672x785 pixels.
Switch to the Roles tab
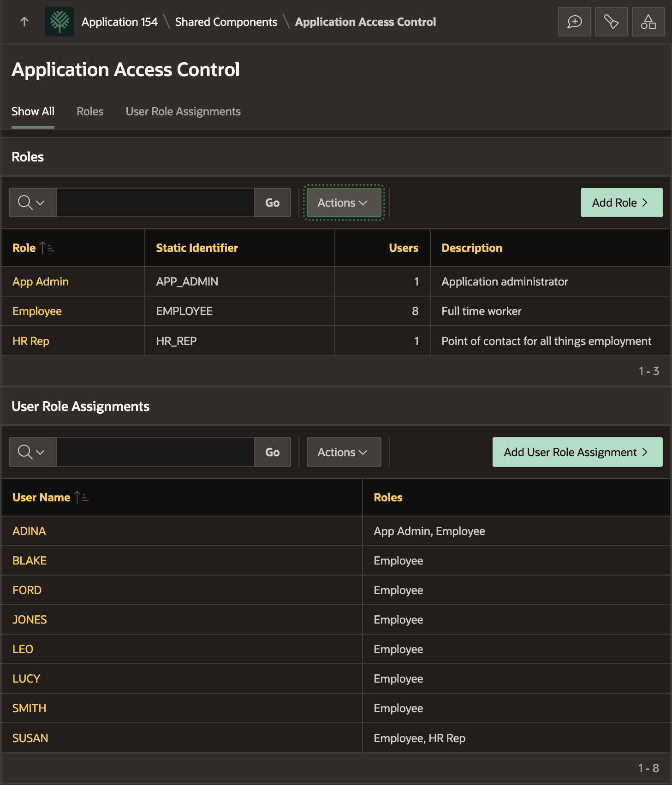90,111
